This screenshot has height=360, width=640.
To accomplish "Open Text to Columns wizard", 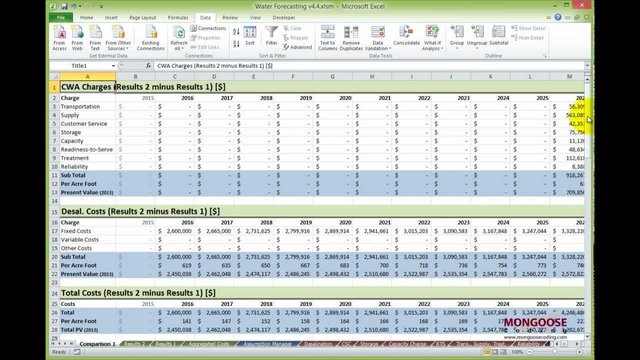I will 327,38.
